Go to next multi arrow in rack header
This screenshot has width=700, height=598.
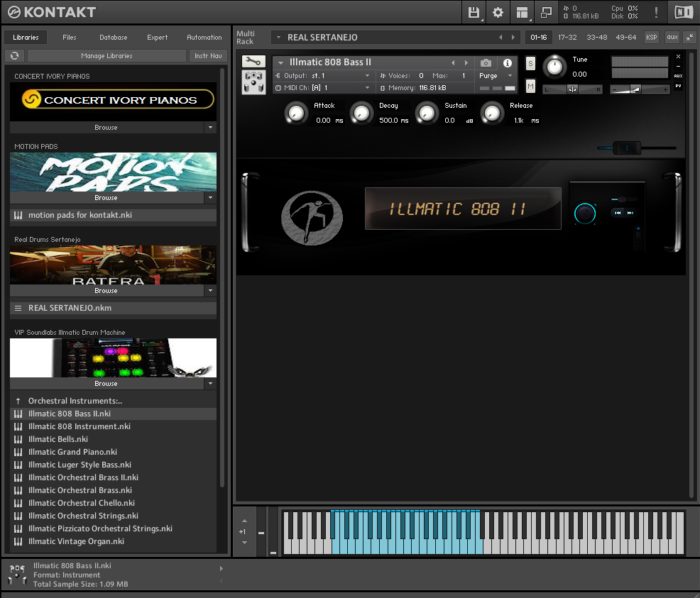coord(513,38)
